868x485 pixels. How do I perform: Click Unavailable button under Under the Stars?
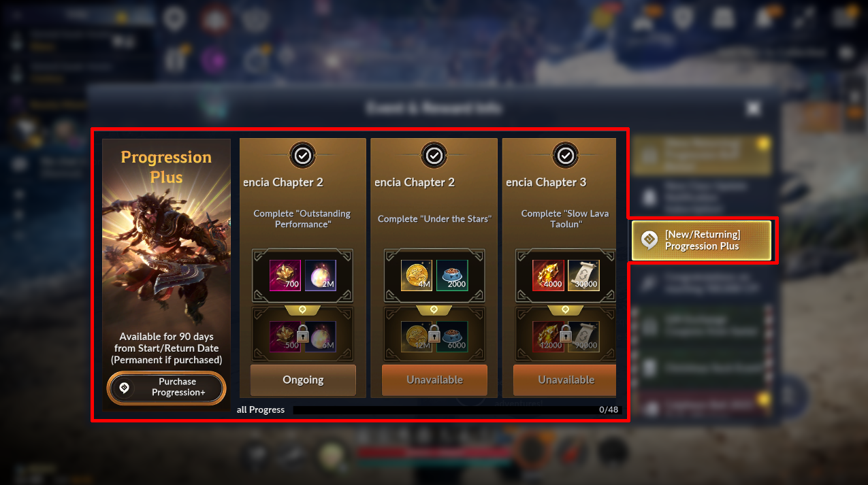[x=434, y=380]
